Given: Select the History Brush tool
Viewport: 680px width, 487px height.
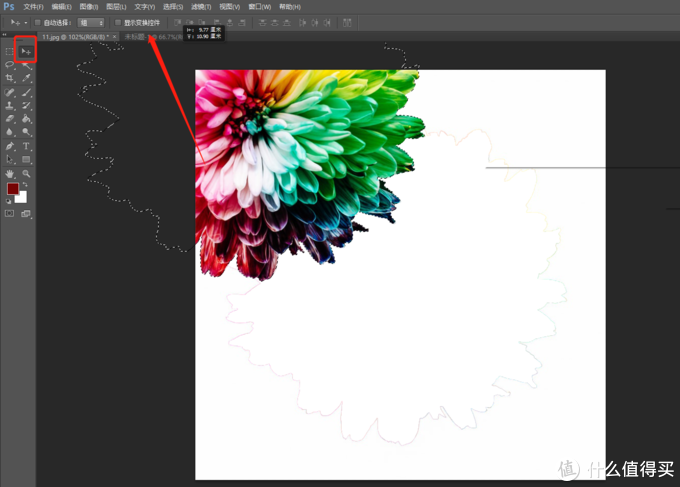Looking at the screenshot, I should tap(26, 105).
